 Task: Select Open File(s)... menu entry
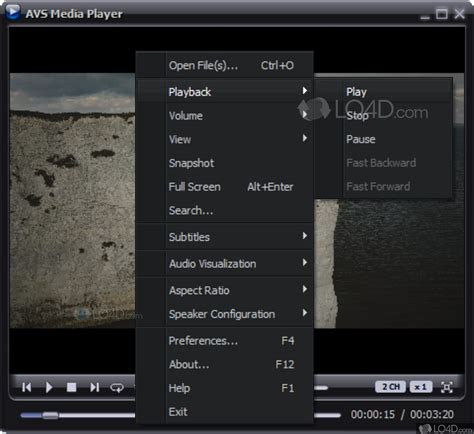coord(224,65)
